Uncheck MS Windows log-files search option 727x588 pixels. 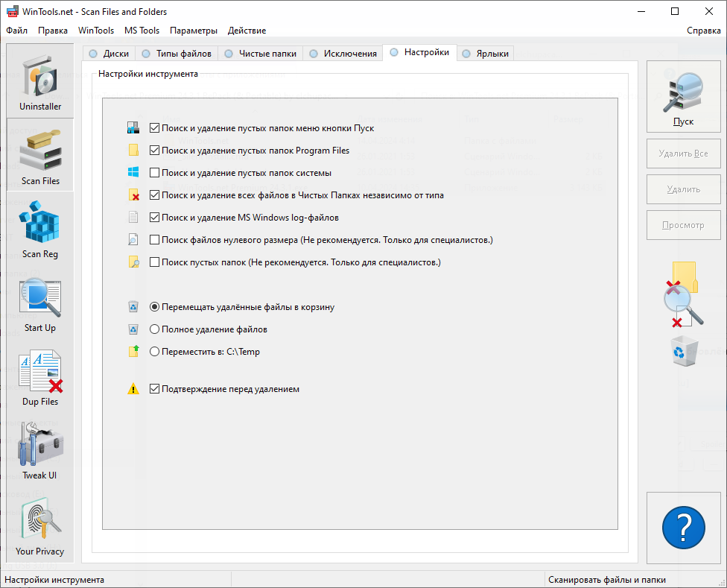155,218
